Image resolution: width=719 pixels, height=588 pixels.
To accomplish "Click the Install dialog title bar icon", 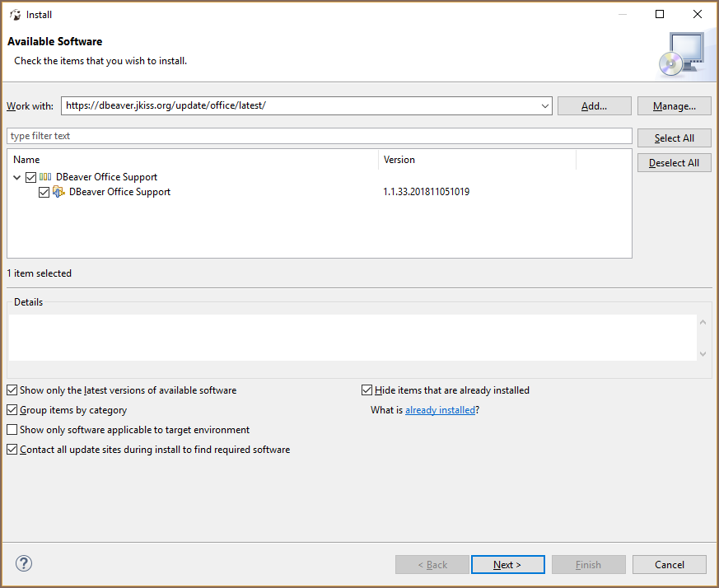I will click(x=15, y=14).
